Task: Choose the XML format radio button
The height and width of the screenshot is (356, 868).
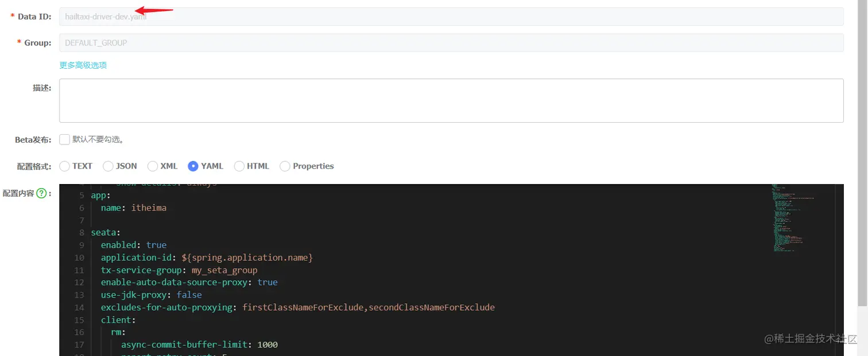Action: click(153, 166)
